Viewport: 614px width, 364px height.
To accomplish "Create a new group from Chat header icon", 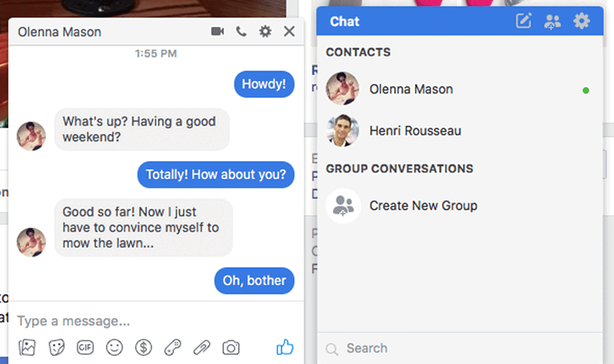I will click(x=553, y=21).
